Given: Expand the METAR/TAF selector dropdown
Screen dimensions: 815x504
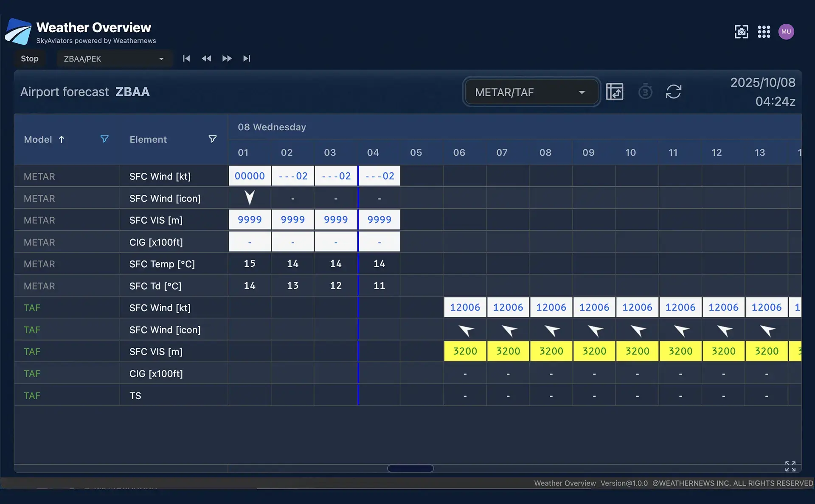Looking at the screenshot, I should click(x=531, y=92).
